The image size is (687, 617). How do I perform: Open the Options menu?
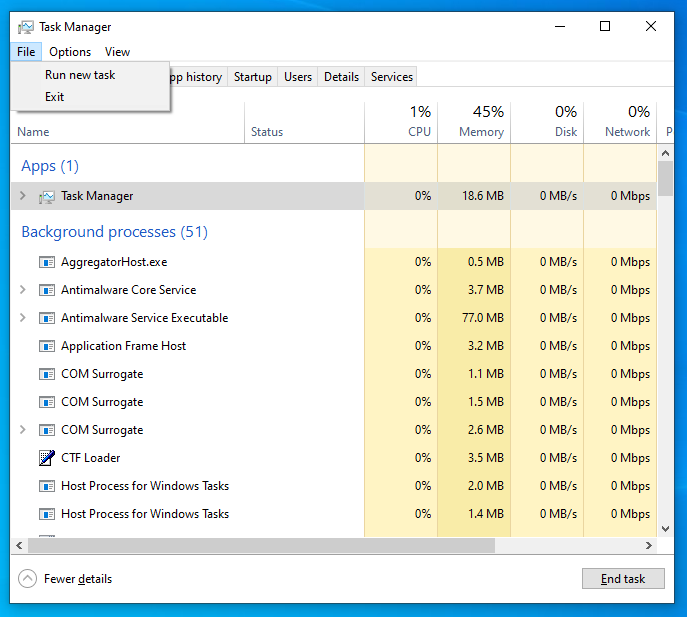click(70, 52)
